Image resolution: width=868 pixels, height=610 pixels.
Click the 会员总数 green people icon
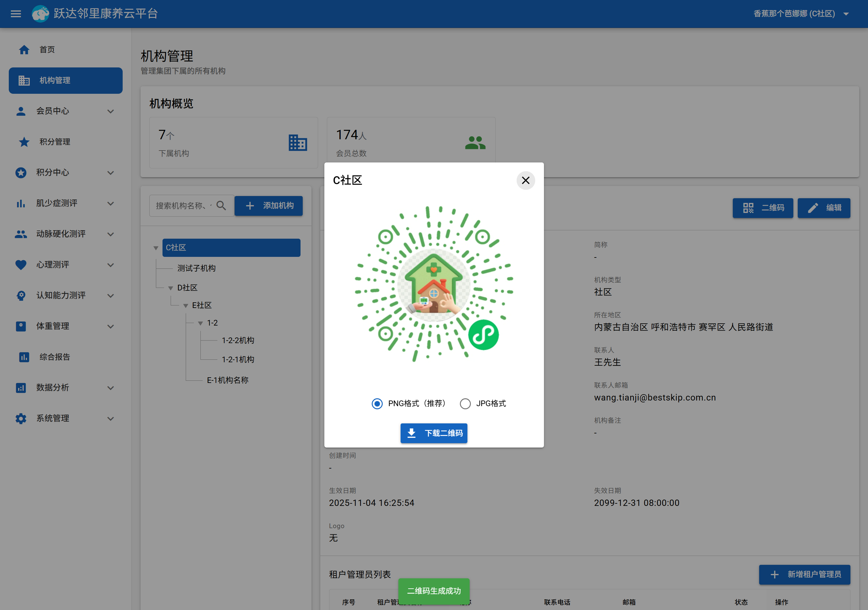[x=475, y=143]
